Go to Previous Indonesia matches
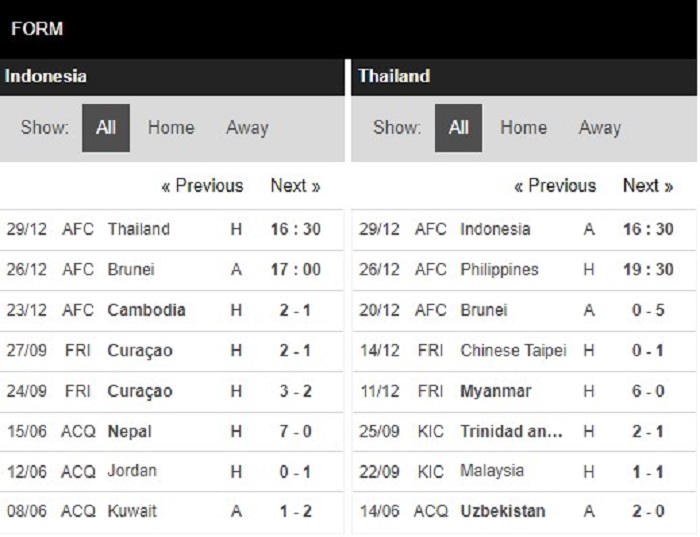 [x=202, y=186]
